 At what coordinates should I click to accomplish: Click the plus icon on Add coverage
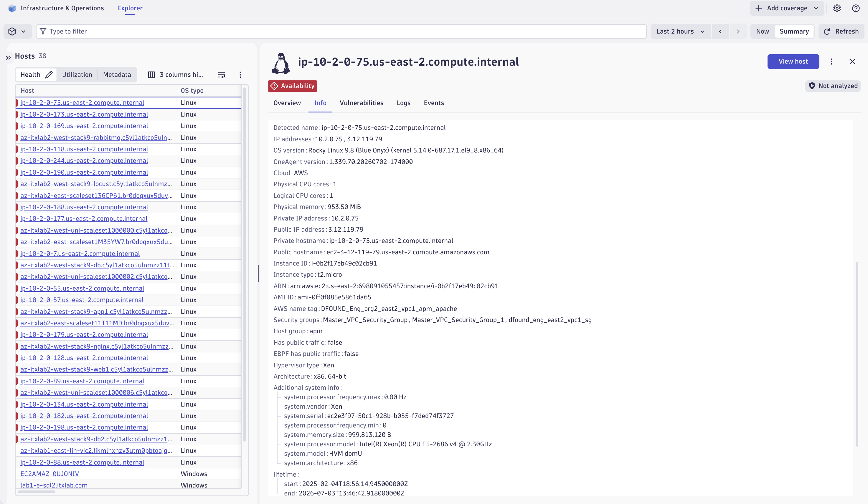(x=759, y=8)
